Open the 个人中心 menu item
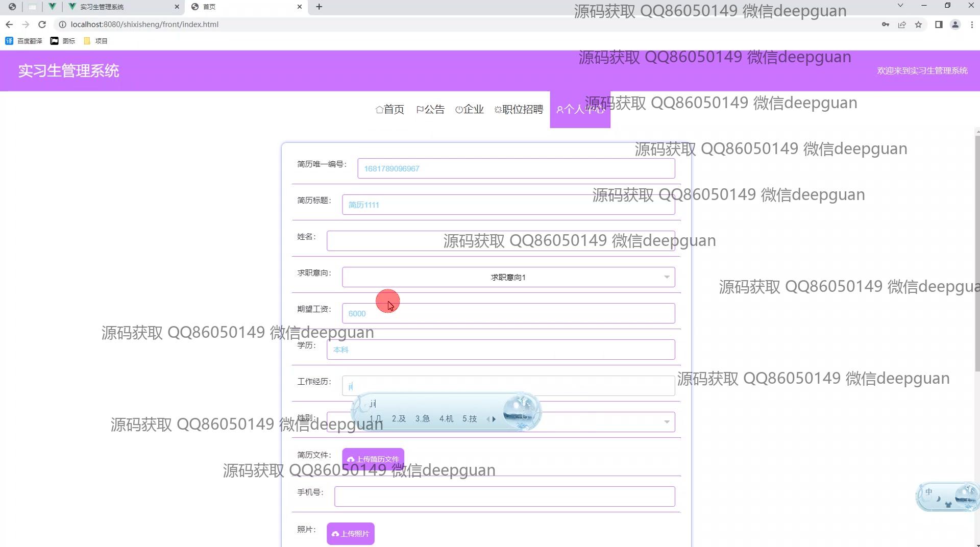 (x=580, y=109)
